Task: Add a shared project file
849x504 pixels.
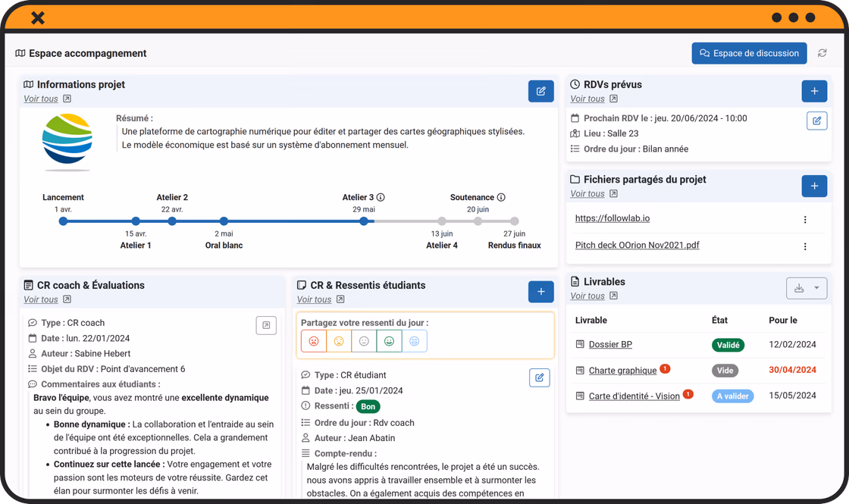Action: (x=814, y=186)
